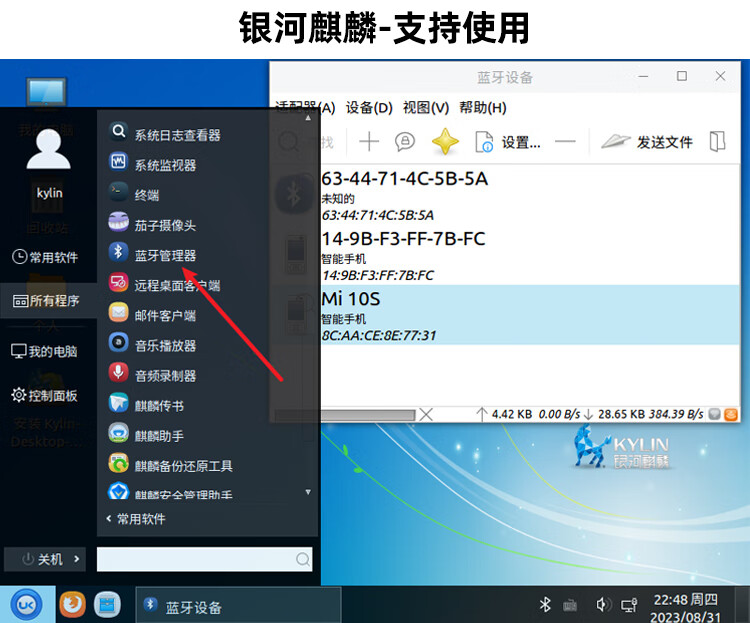Open the 适配器(A) menu

coord(305,108)
